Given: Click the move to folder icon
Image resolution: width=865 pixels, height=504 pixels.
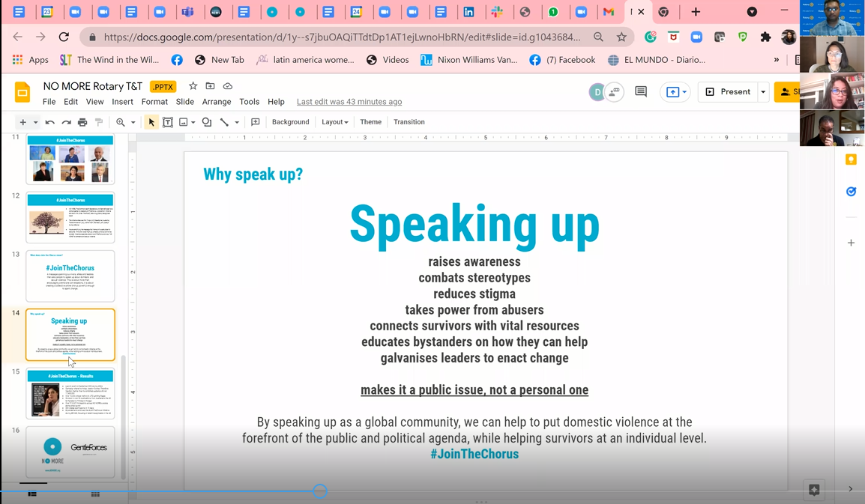Looking at the screenshot, I should pyautogui.click(x=210, y=86).
